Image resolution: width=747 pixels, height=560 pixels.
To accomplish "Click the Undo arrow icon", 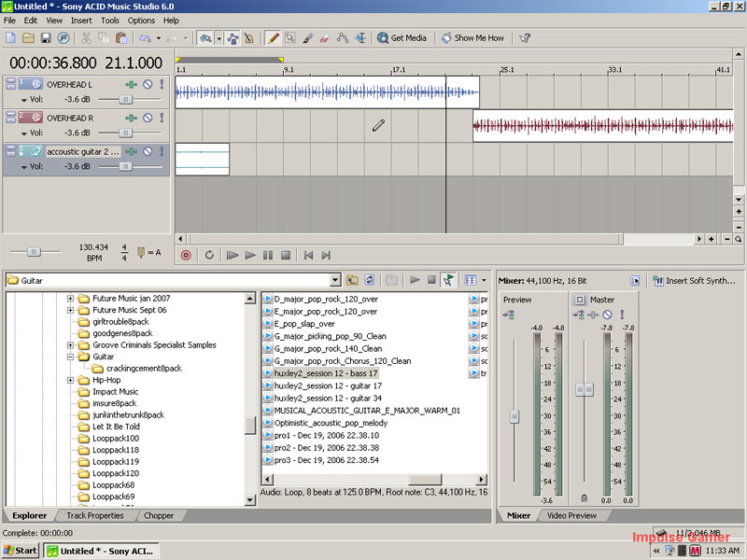I will pyautogui.click(x=145, y=38).
